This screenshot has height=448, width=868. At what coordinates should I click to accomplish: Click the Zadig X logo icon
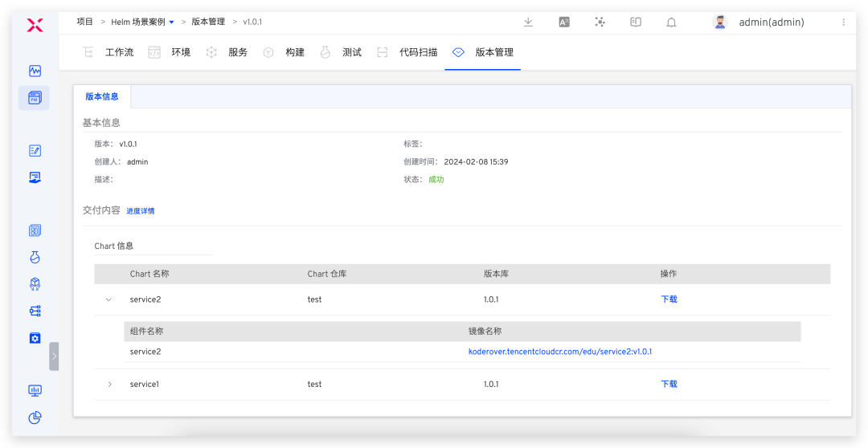point(35,24)
